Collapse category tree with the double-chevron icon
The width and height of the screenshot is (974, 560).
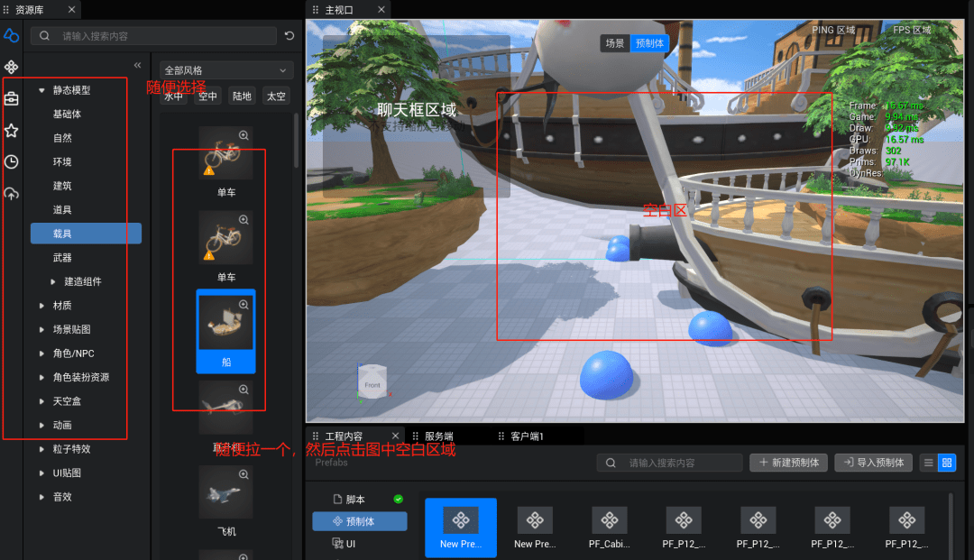(137, 65)
